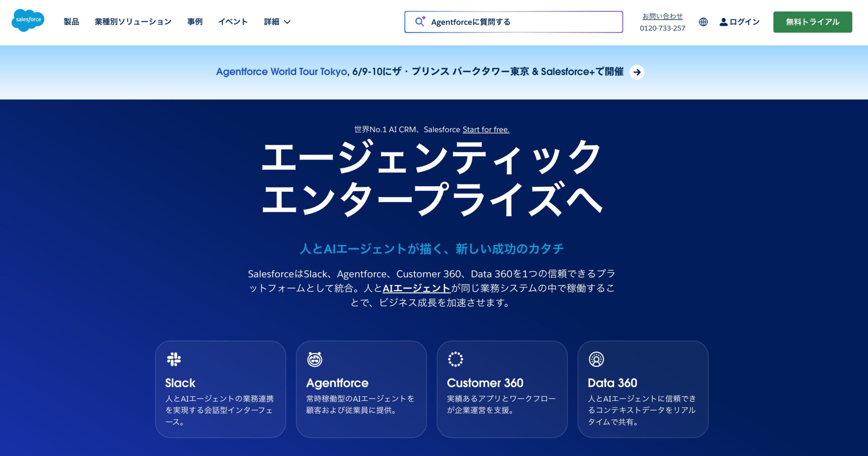Select the イベント nav item
The height and width of the screenshot is (456, 868).
233,22
